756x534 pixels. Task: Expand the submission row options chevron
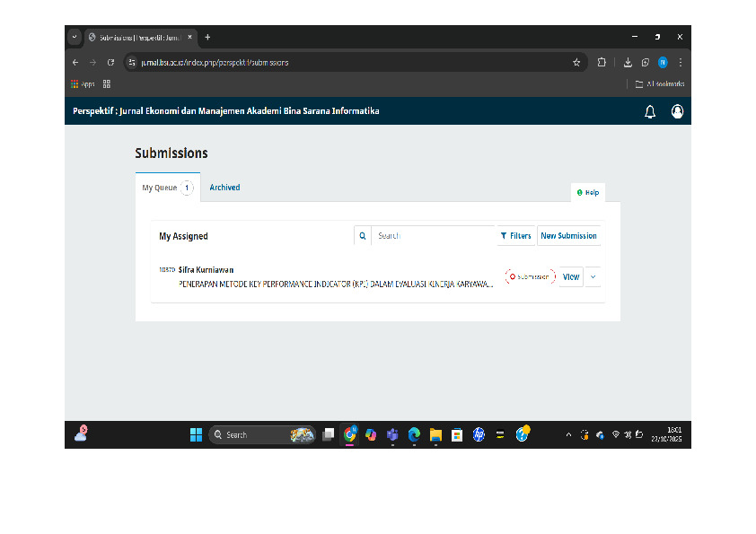593,277
